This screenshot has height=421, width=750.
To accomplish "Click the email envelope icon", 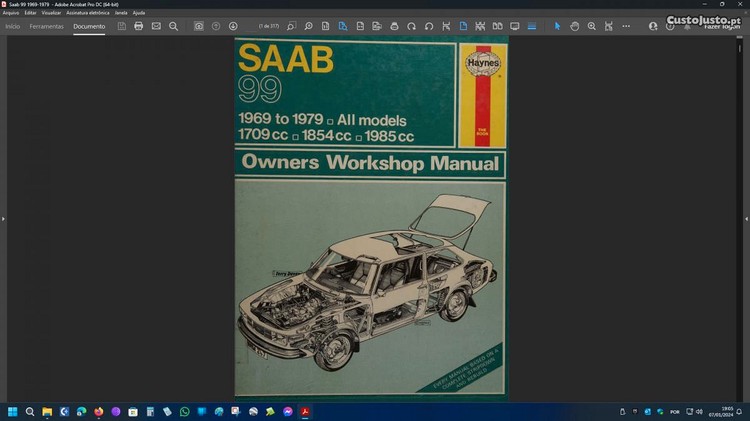I will (156, 26).
